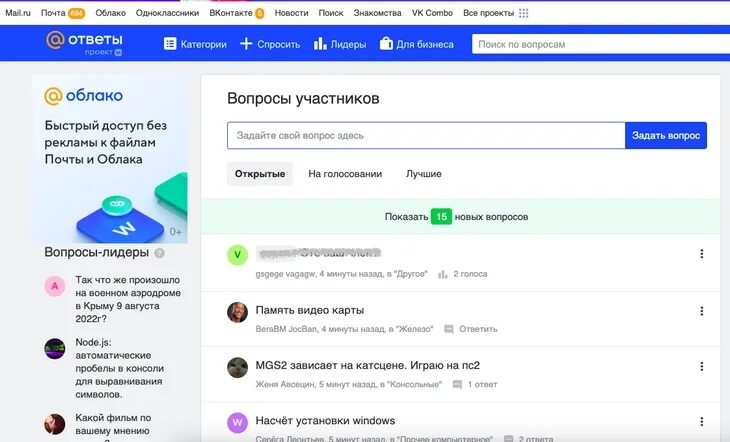The image size is (730, 442).
Task: Show the 15 new questions banner
Action: pyautogui.click(x=460, y=217)
